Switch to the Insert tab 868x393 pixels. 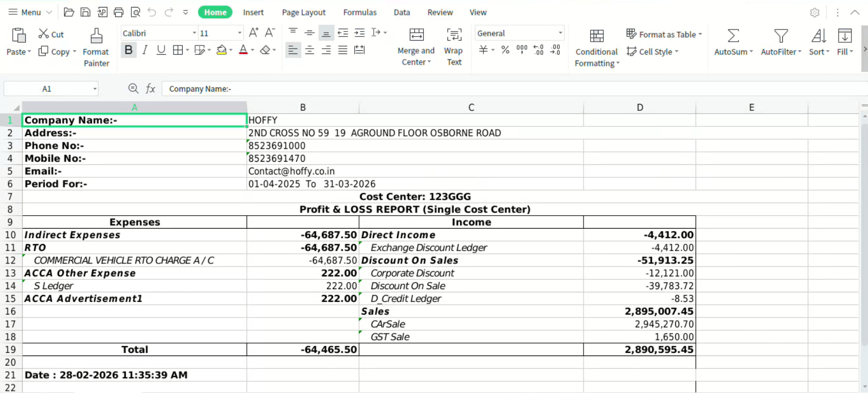(253, 12)
